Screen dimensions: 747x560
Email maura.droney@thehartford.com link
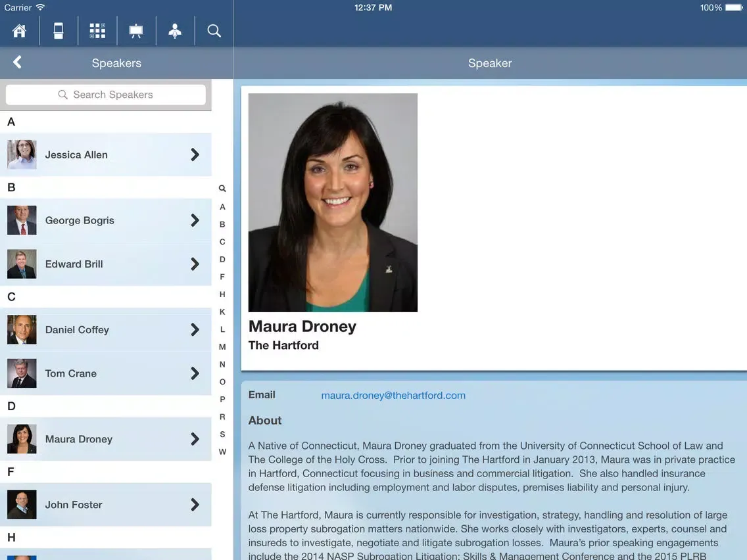[393, 395]
